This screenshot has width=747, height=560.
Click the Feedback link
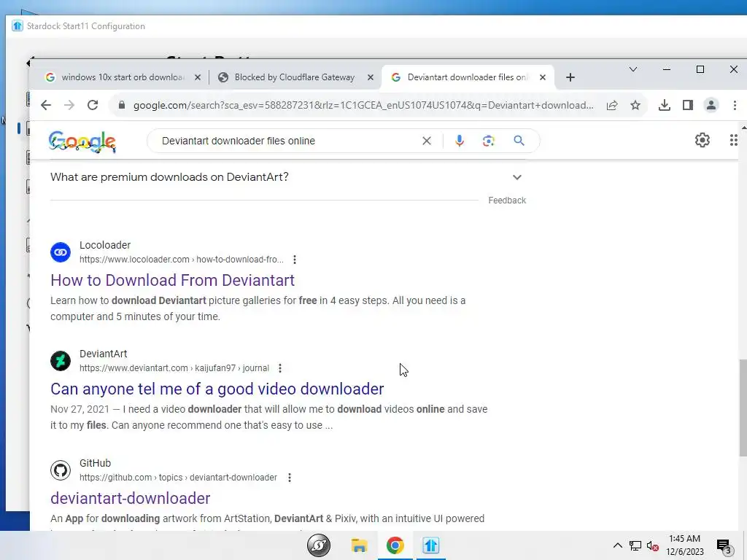tap(507, 201)
